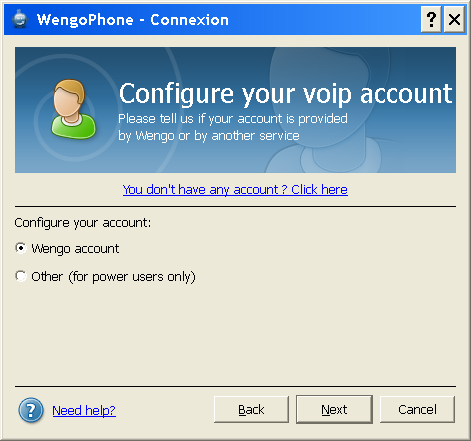
Task: Proceed with the Next button
Action: (x=334, y=409)
